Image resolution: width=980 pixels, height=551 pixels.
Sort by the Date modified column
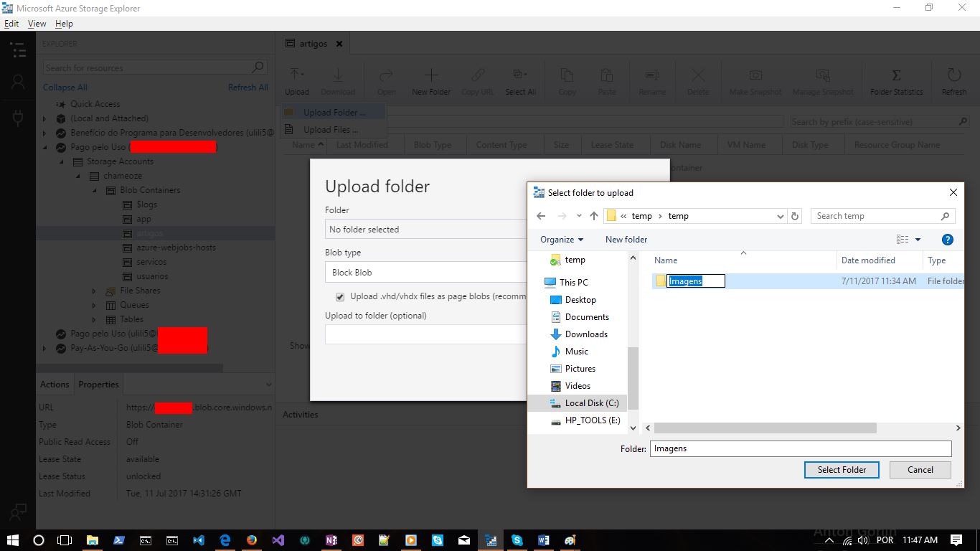(867, 260)
